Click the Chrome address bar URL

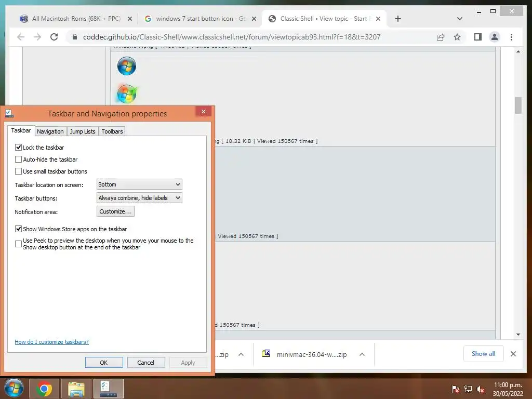pyautogui.click(x=232, y=37)
